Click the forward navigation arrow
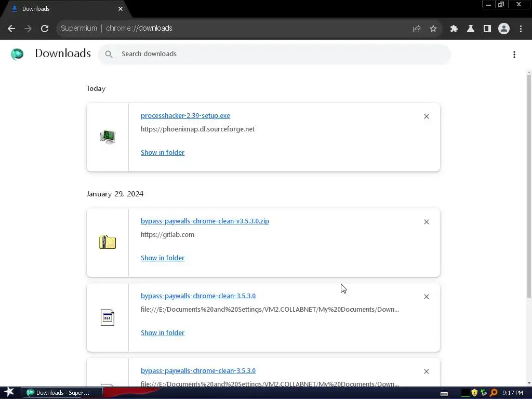 pos(28,29)
